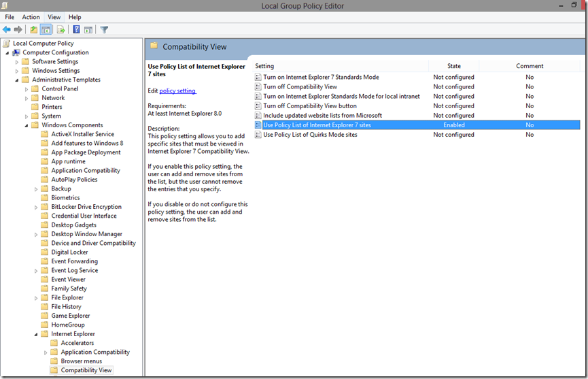Expand the BitLocker Drive Encryption node
Viewport: 588px width, 379px height.
(x=36, y=207)
